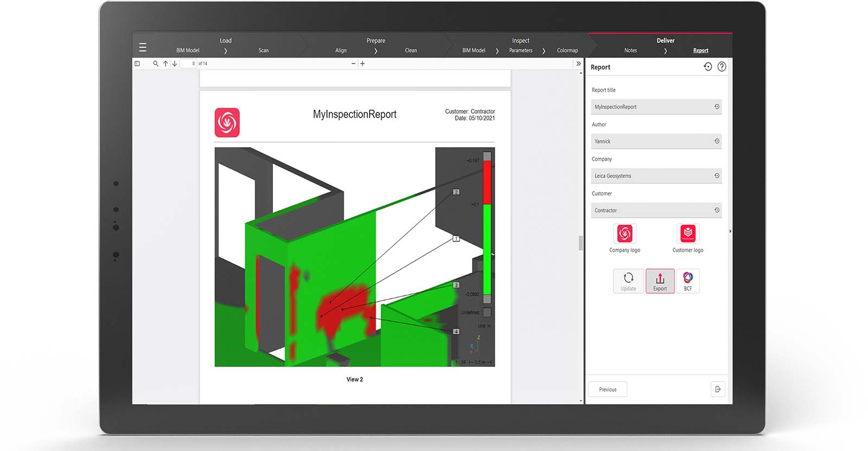Screen dimensions: 868x451
Task: Click the red segment of colormap legend
Action: tap(487, 182)
